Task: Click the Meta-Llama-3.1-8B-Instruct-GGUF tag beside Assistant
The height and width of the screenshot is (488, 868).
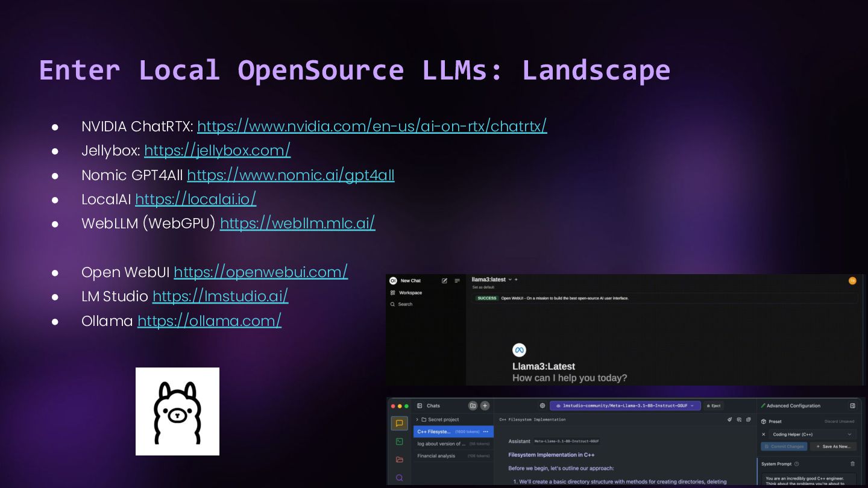Action: click(x=567, y=442)
